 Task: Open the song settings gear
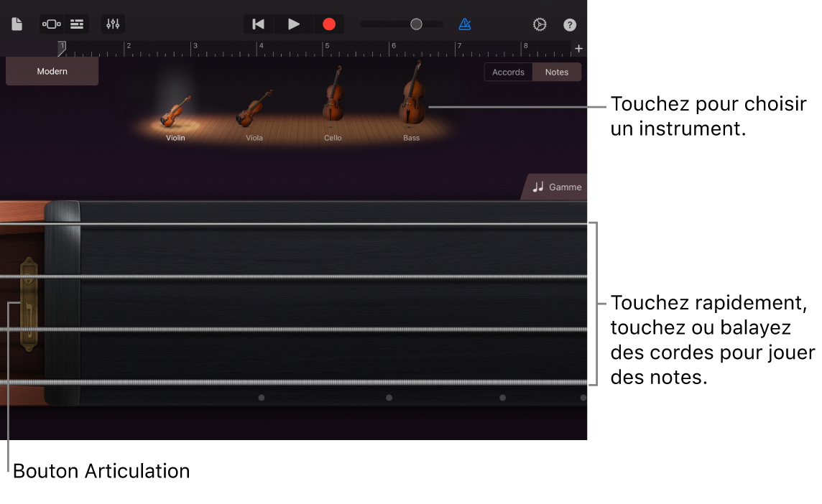coord(540,24)
